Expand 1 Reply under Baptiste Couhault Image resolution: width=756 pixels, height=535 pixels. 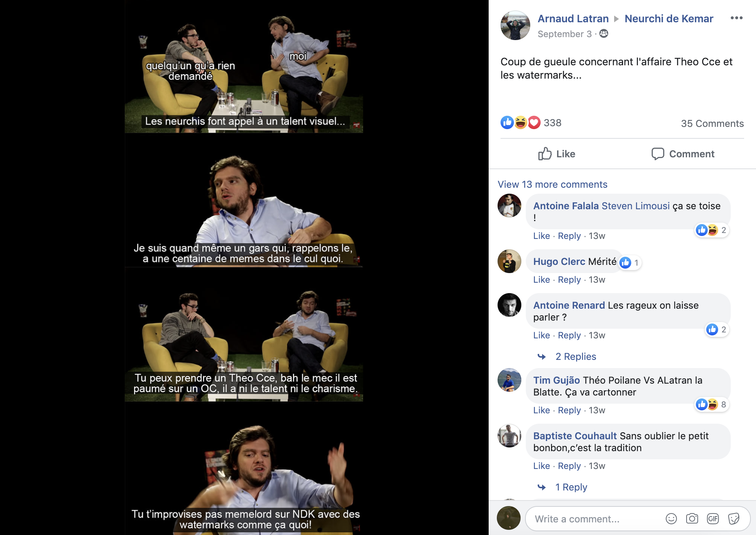pyautogui.click(x=571, y=487)
